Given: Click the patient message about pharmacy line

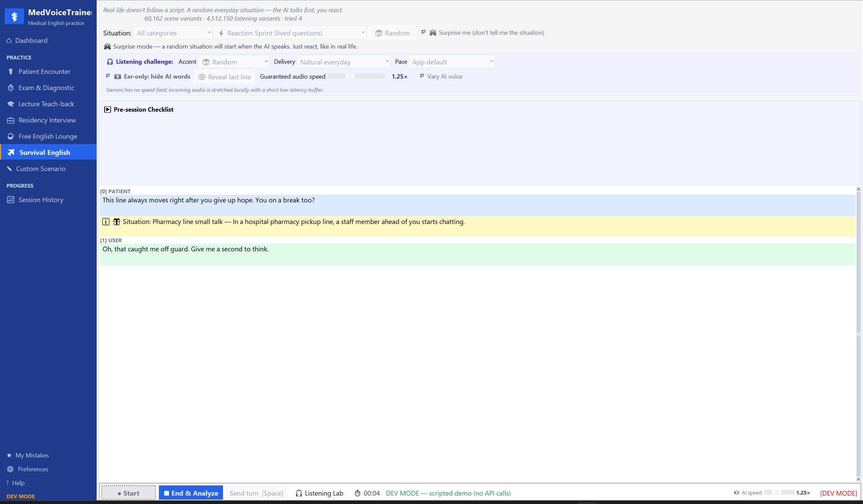Looking at the screenshot, I should tap(477, 205).
